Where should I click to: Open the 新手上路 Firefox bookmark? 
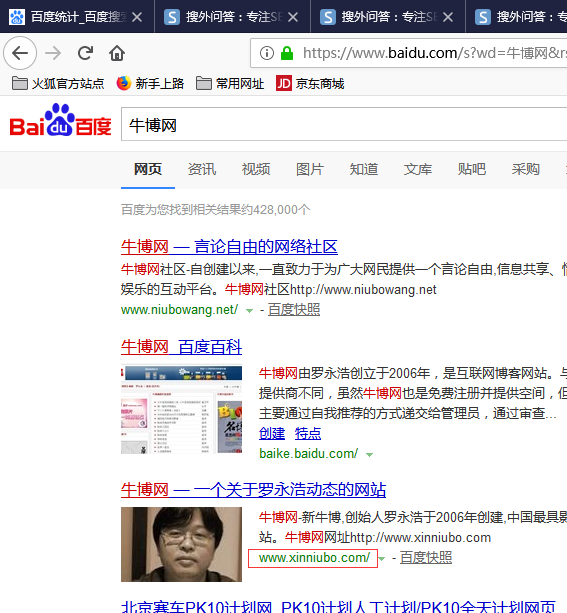(x=151, y=83)
